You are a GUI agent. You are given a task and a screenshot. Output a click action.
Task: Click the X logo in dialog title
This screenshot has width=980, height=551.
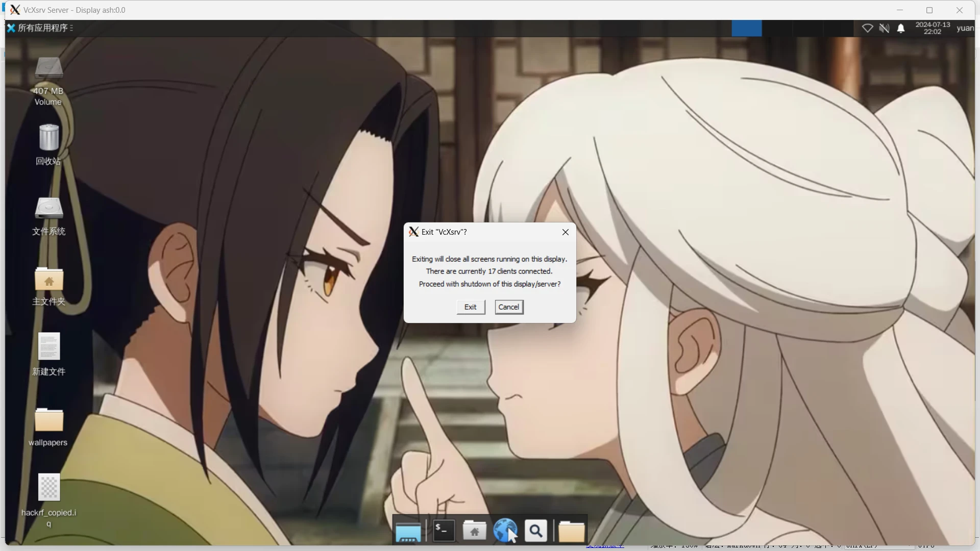413,232
